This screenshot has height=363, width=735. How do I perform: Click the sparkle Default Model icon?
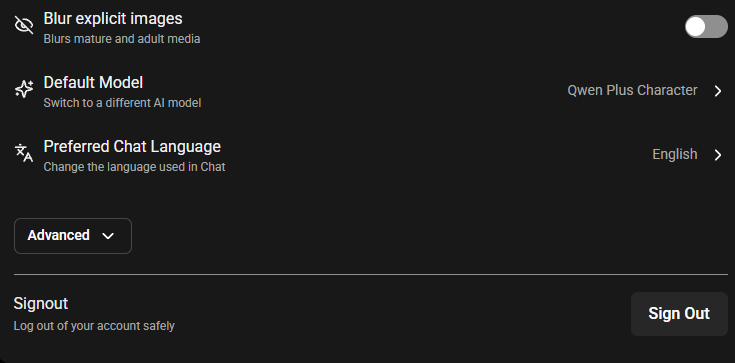tap(24, 89)
